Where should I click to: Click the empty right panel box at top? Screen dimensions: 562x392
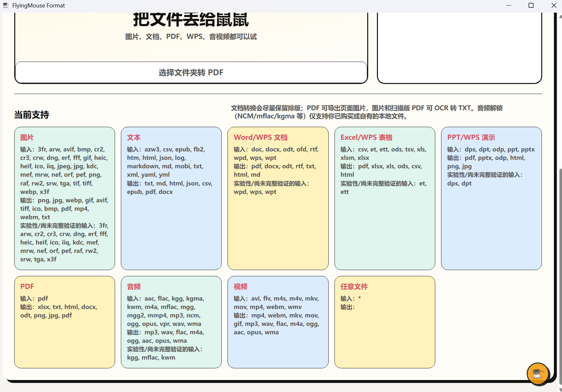point(460,48)
